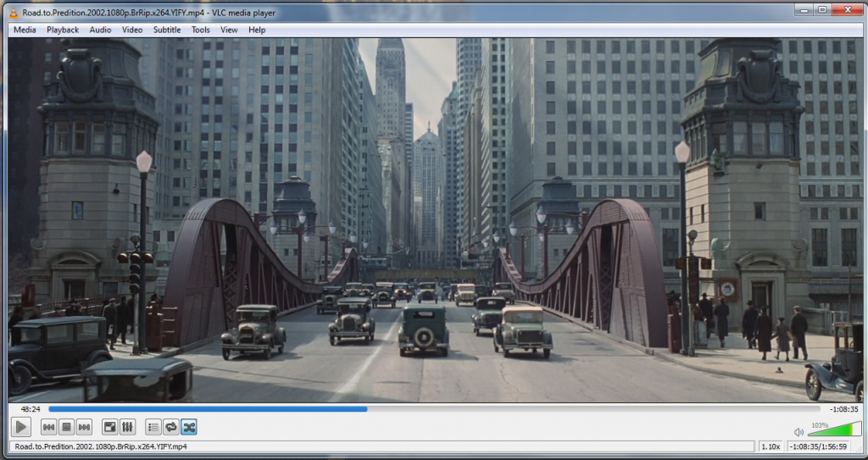Mute audio using speaker icon
The image size is (868, 460).
798,432
